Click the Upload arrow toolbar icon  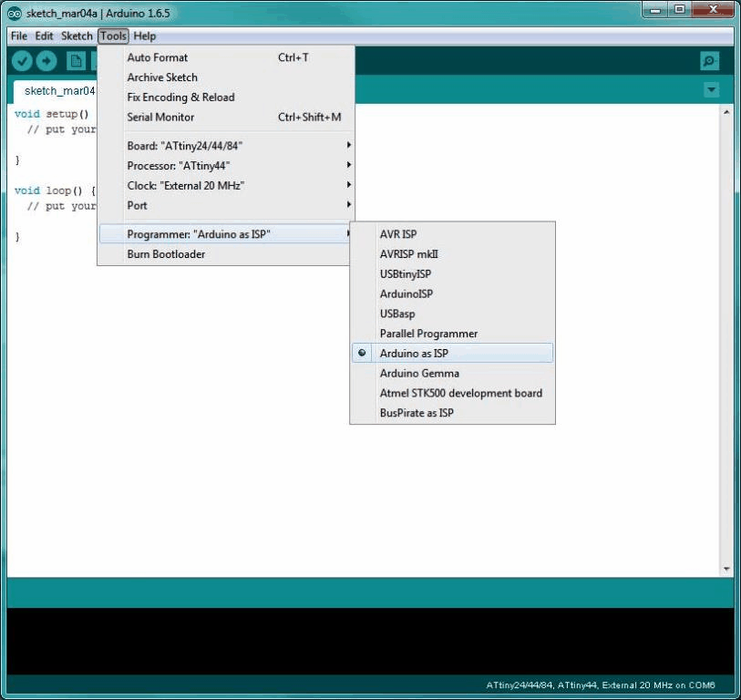(46, 61)
